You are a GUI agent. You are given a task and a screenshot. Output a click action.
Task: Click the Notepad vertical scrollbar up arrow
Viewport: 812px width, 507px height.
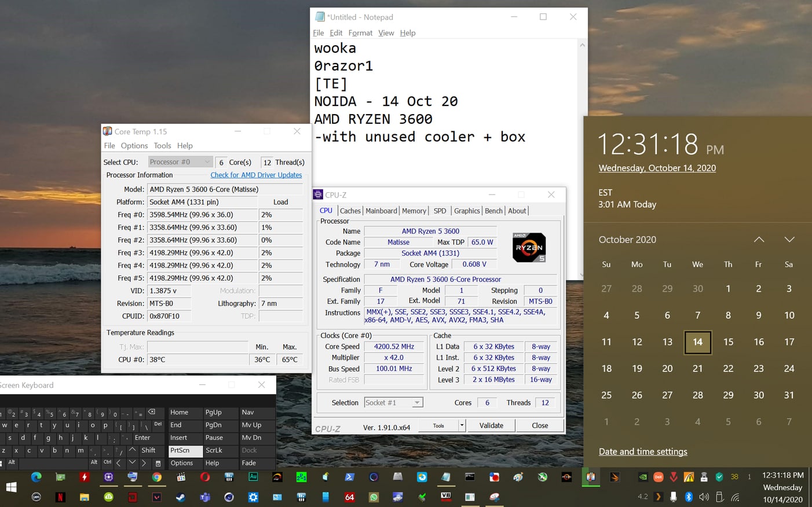click(x=582, y=45)
